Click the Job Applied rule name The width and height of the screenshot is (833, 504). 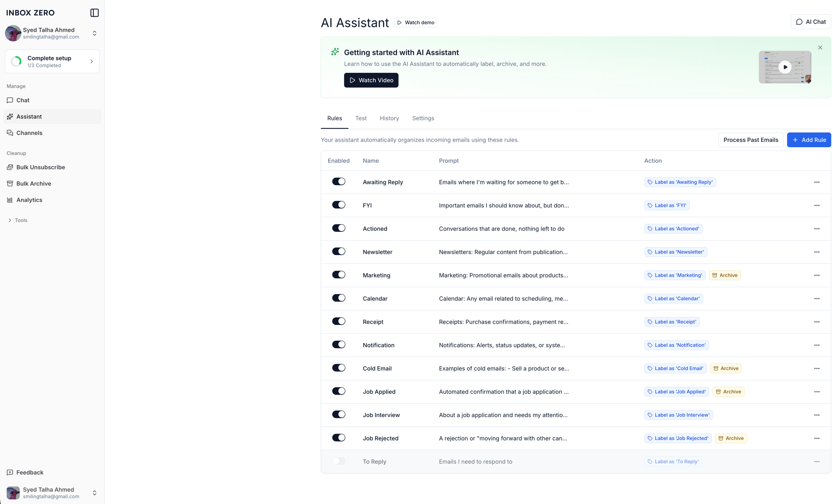[x=379, y=392]
